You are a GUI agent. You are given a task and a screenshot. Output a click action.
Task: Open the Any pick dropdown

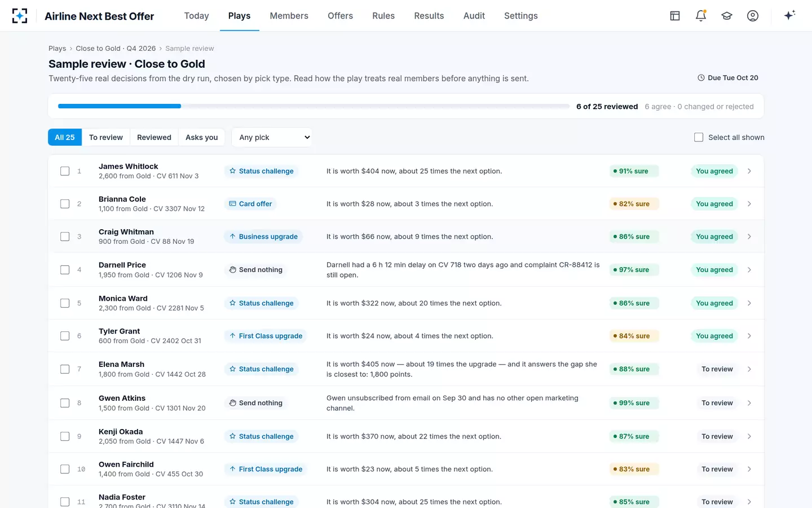(272, 137)
